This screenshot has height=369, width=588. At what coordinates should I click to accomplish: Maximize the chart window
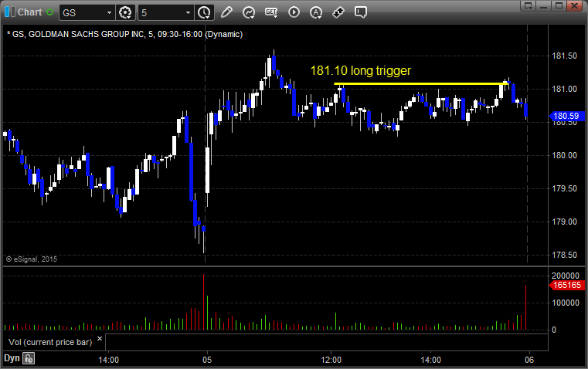(559, 5)
